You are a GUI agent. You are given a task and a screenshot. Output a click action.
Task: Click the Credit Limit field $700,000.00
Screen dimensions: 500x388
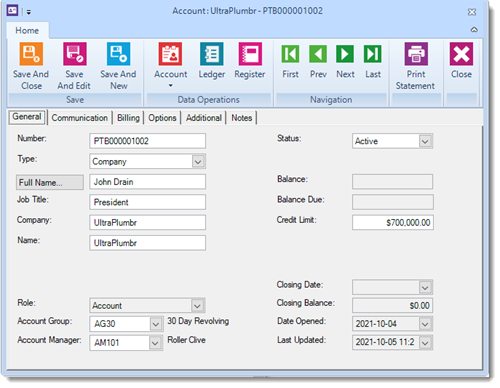393,222
